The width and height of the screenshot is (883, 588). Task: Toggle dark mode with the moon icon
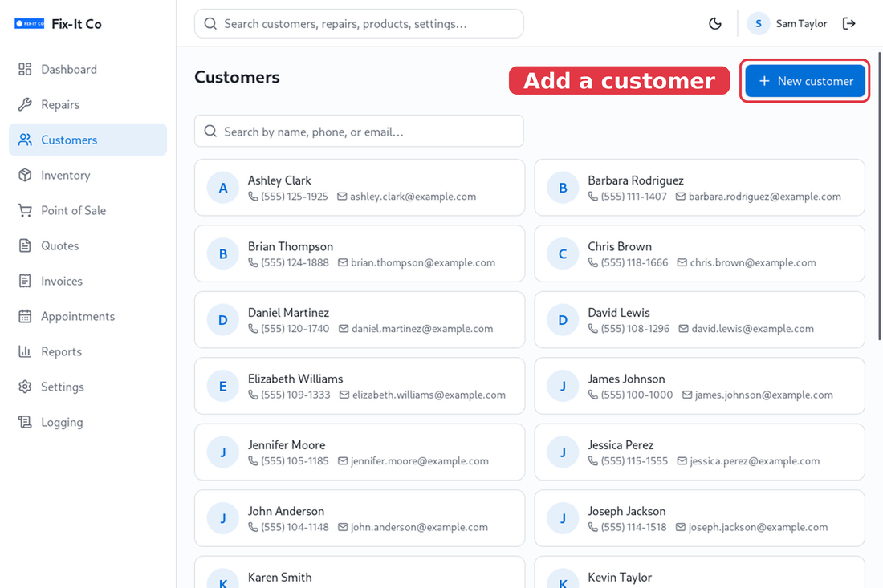coord(714,23)
